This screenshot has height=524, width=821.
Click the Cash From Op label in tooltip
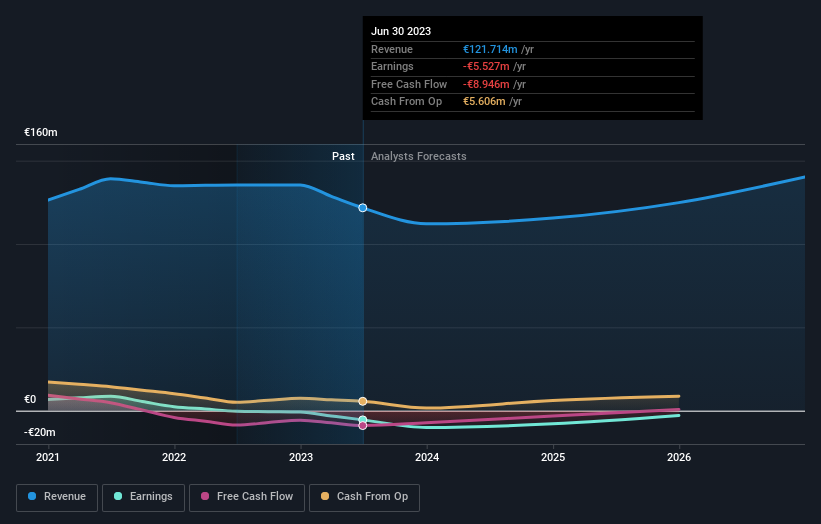(x=406, y=102)
